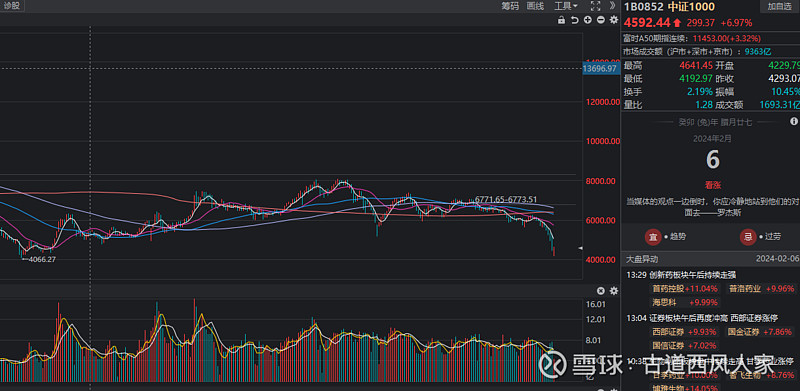Screen dimensions: 800x391
Task: Open the 工具 dropdown menu
Action: [566, 6]
